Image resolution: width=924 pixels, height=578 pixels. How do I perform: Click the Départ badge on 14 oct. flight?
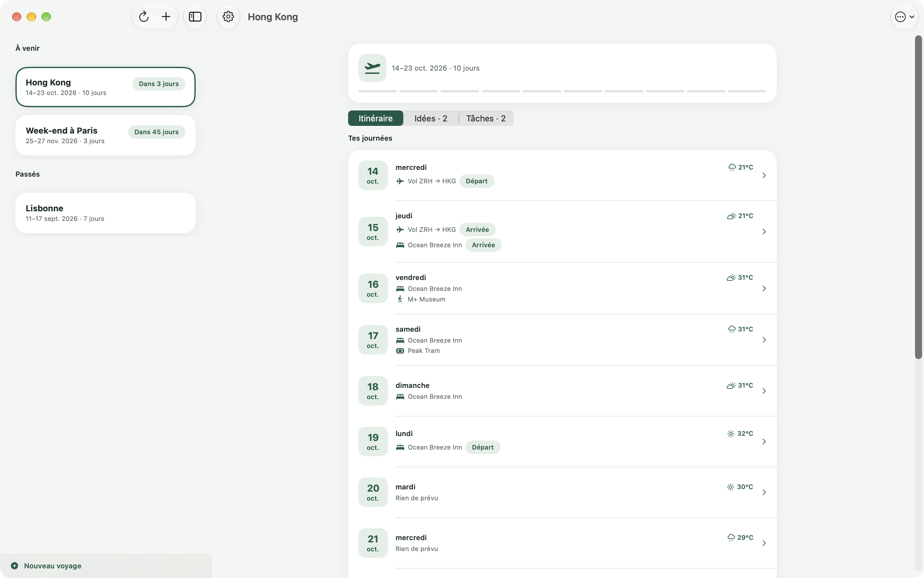point(476,181)
